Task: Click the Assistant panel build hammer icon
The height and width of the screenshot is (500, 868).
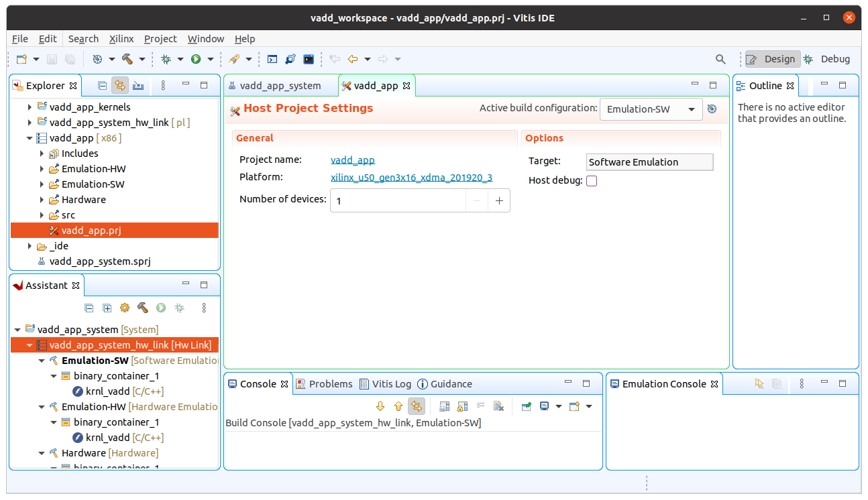Action: click(x=142, y=308)
